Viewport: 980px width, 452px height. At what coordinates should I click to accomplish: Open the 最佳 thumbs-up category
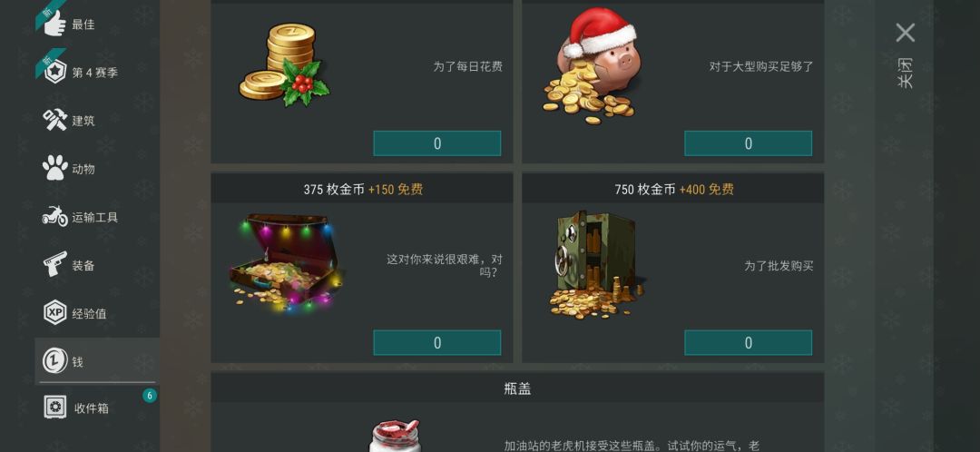coord(56,25)
